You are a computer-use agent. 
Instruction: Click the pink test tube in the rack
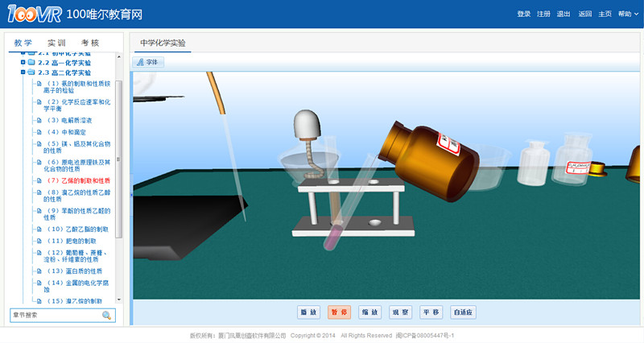(332, 233)
